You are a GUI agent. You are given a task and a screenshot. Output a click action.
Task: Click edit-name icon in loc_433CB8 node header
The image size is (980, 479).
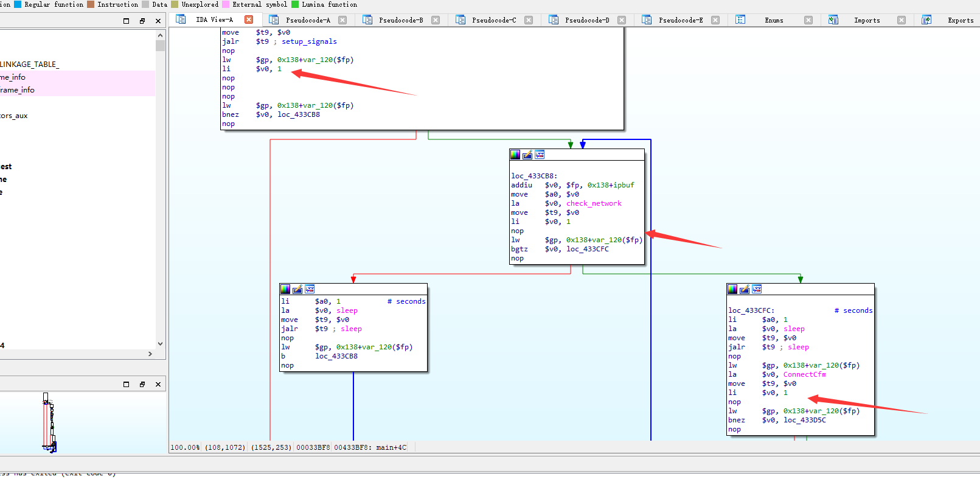pos(527,155)
